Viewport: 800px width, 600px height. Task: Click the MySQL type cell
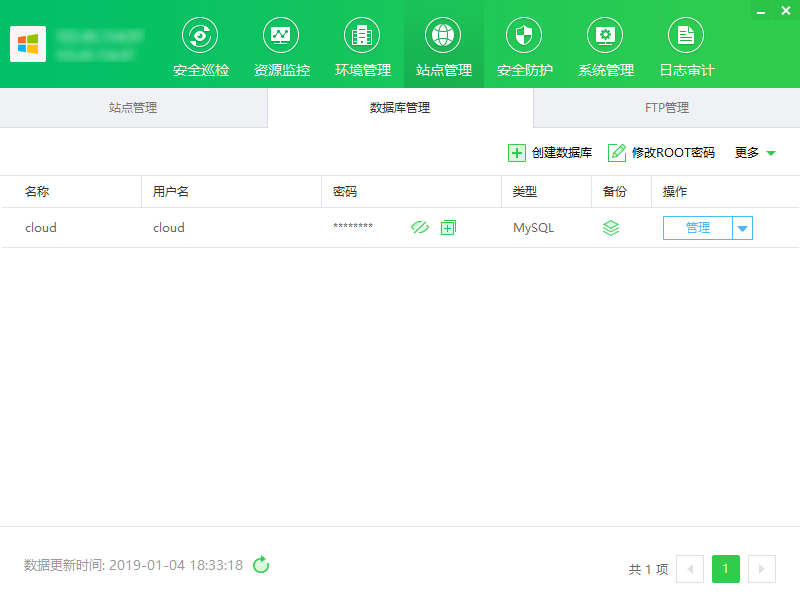pyautogui.click(x=534, y=228)
